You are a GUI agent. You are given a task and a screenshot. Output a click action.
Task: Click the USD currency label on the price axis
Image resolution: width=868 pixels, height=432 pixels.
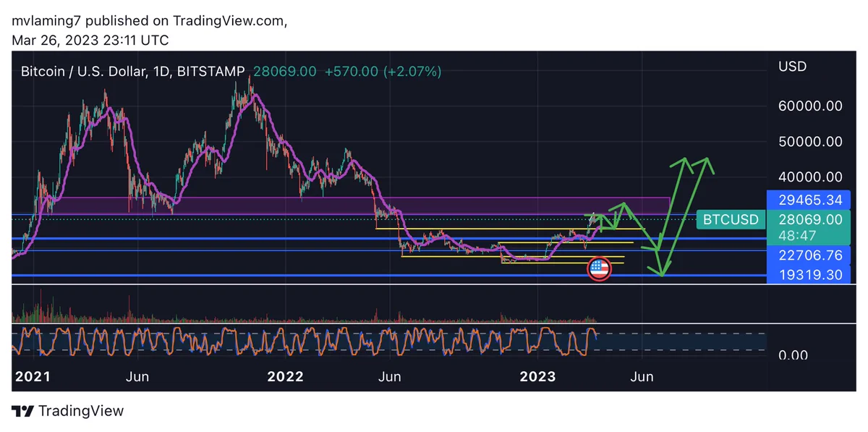click(792, 67)
